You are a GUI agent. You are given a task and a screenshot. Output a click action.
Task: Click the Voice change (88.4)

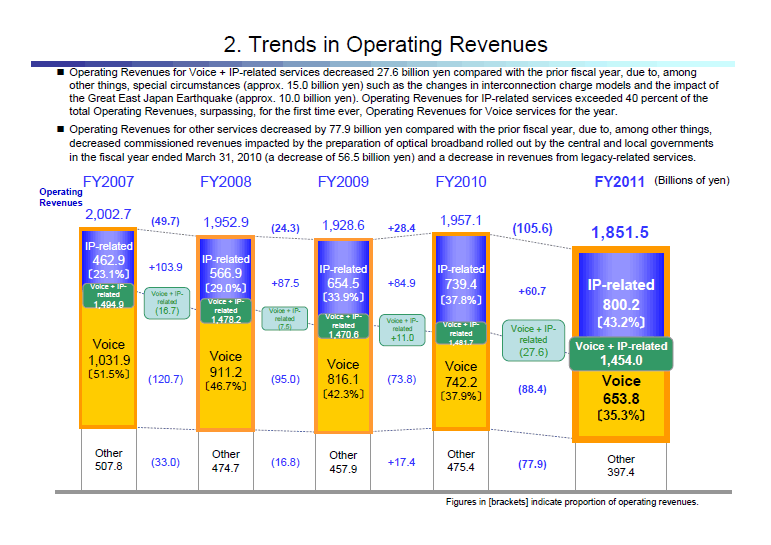tap(532, 390)
